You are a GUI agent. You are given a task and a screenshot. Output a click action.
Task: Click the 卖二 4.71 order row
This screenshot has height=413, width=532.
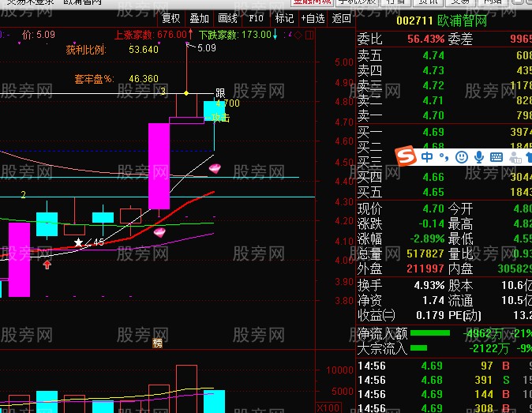click(444, 101)
